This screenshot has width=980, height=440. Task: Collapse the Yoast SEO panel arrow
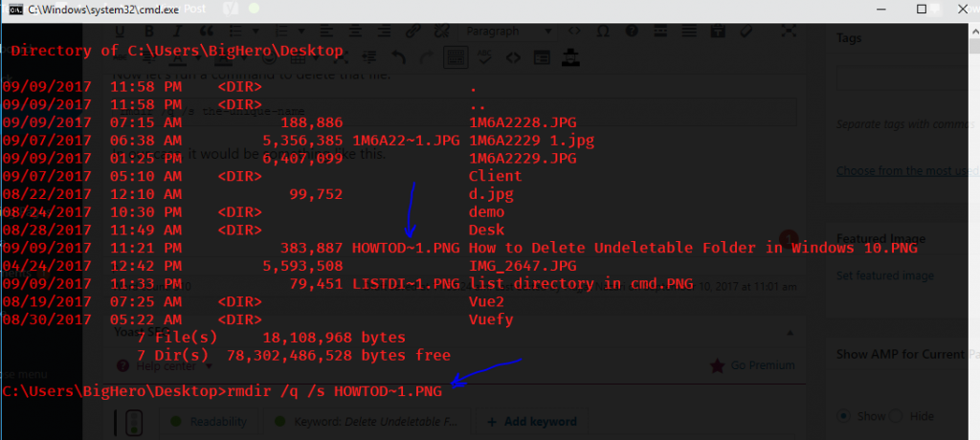(x=788, y=333)
